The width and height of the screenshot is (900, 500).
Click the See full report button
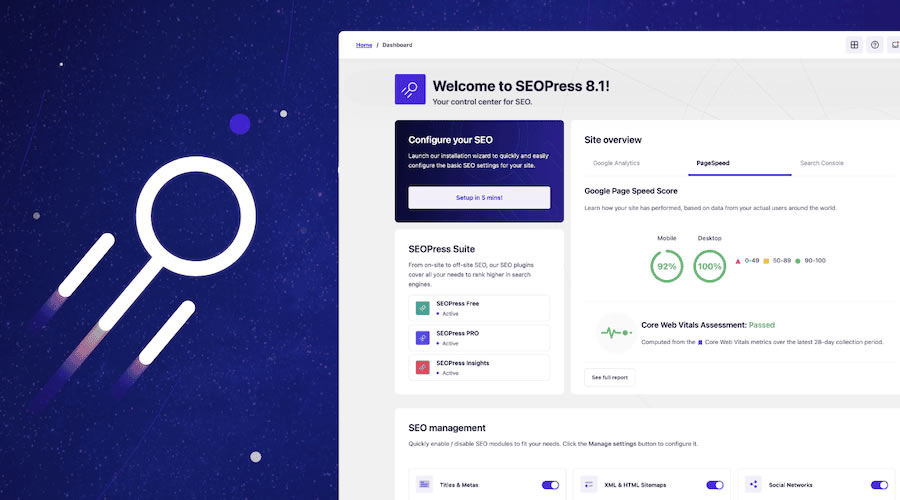[x=610, y=377]
